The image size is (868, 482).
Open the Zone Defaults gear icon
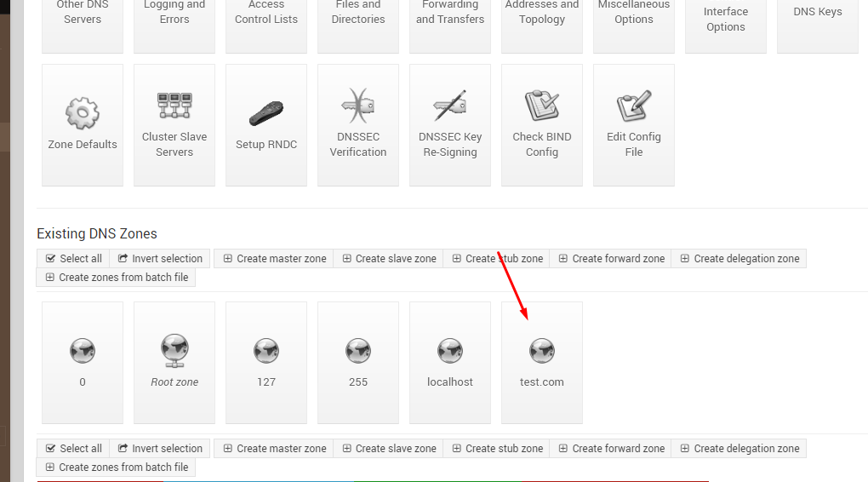[83, 113]
